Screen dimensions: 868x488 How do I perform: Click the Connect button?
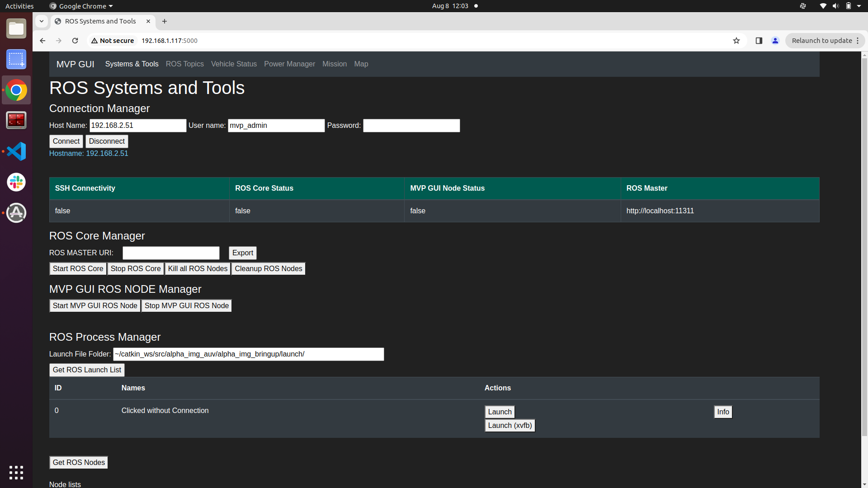(x=66, y=141)
